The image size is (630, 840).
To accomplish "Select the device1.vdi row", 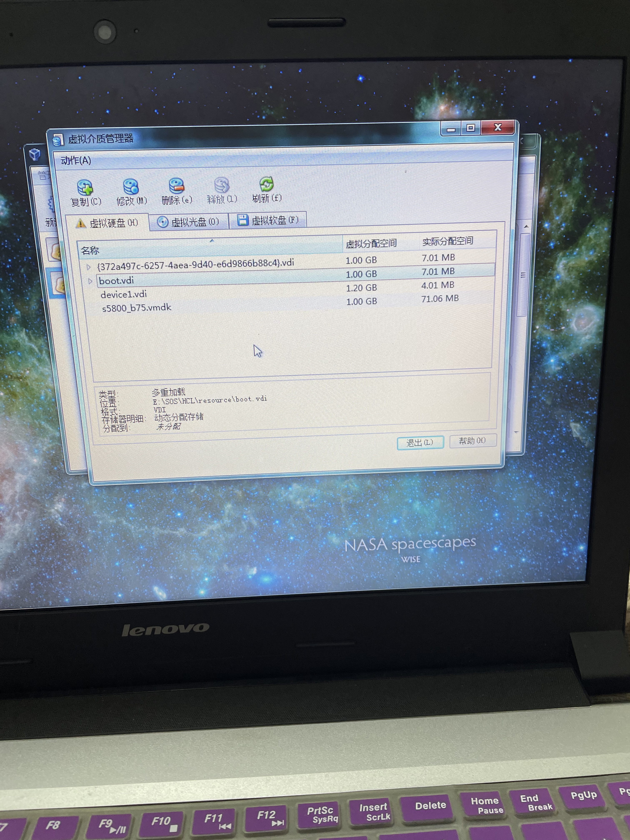I will [x=124, y=294].
